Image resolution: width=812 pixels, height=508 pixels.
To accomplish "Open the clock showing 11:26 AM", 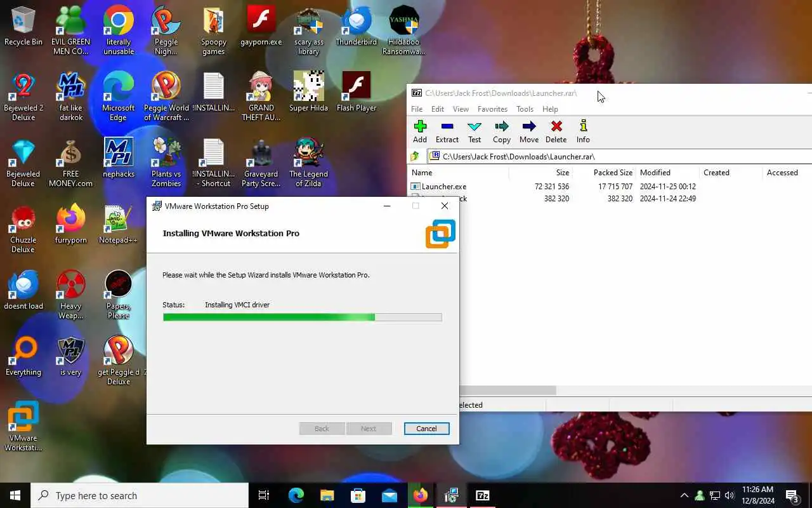I will pyautogui.click(x=757, y=495).
